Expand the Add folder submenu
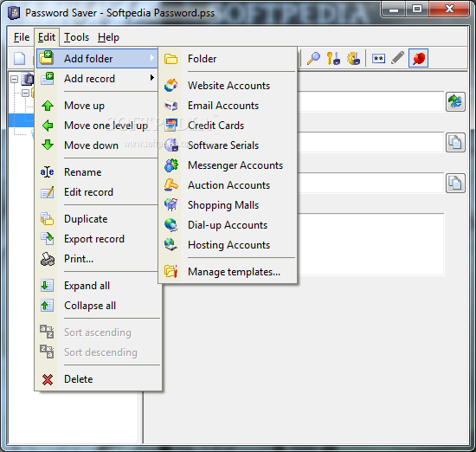 97,58
